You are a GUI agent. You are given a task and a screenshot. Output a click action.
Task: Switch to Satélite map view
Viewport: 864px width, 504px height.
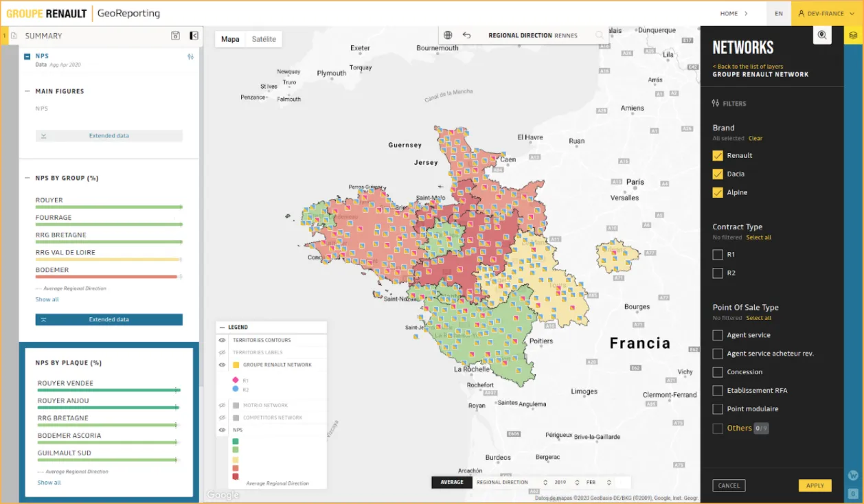pos(264,39)
